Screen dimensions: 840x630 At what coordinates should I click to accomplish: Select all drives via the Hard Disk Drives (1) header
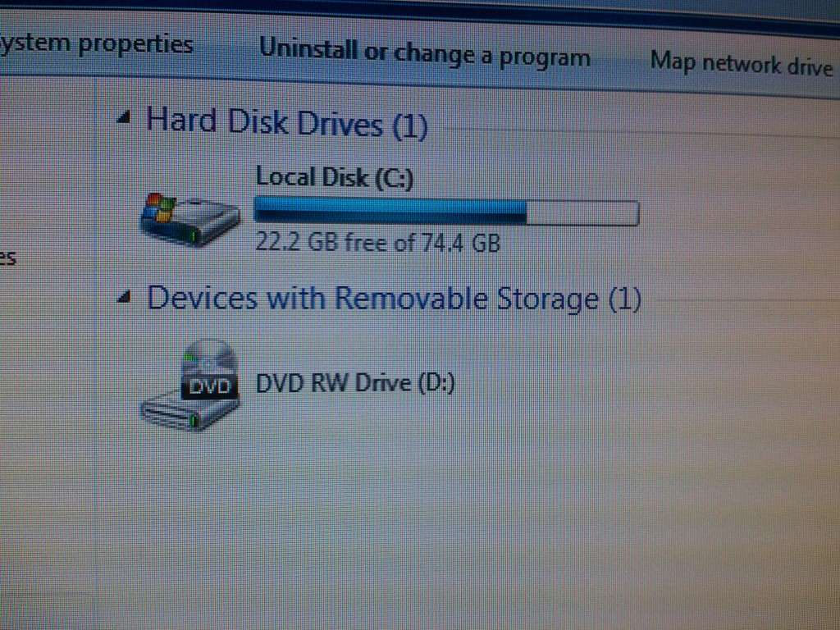286,123
